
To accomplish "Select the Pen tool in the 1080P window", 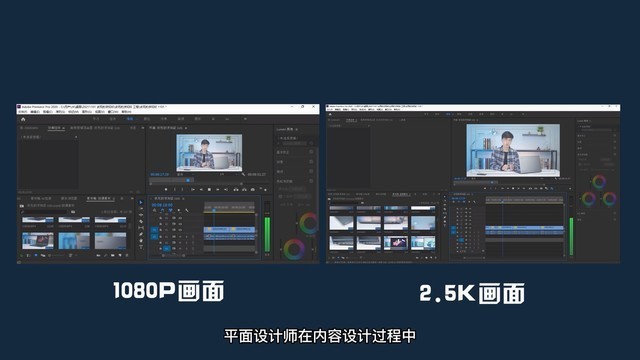I will tap(141, 234).
